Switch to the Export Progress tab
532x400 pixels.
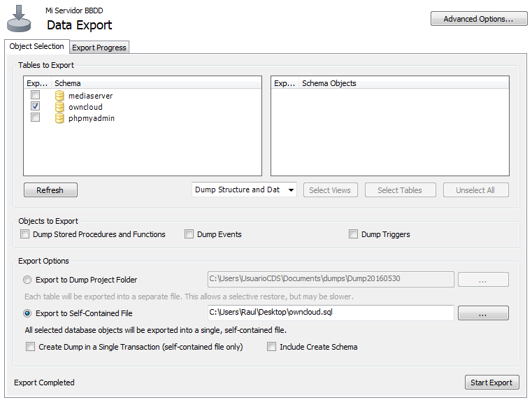point(99,48)
